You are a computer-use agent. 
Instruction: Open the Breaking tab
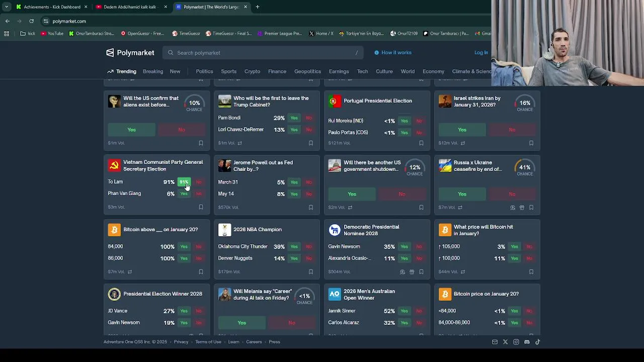[153, 71]
